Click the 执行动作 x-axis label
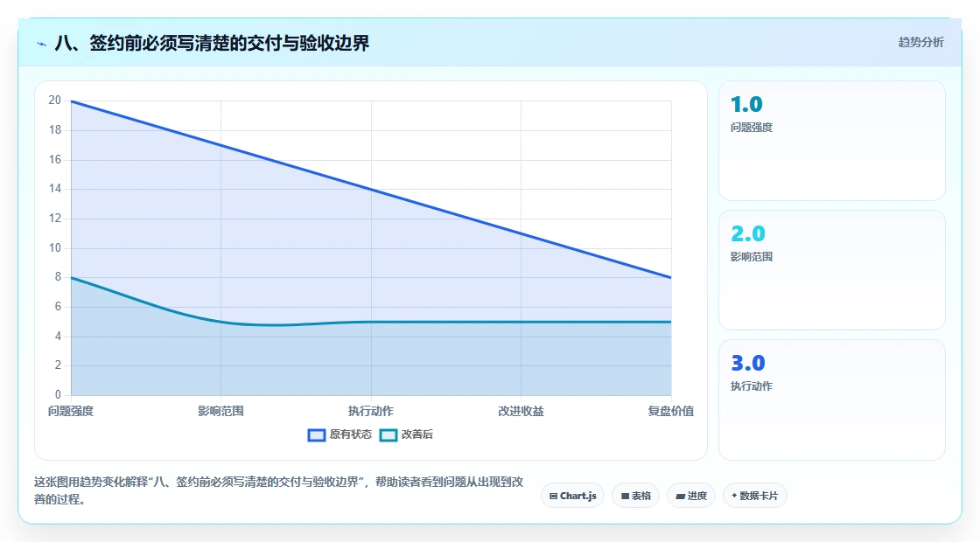 (371, 412)
